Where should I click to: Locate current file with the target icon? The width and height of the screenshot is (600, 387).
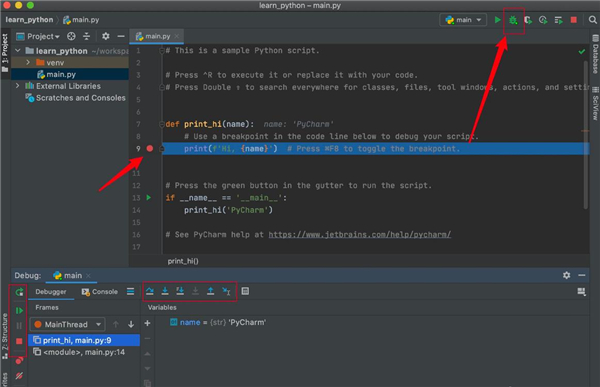[x=71, y=36]
